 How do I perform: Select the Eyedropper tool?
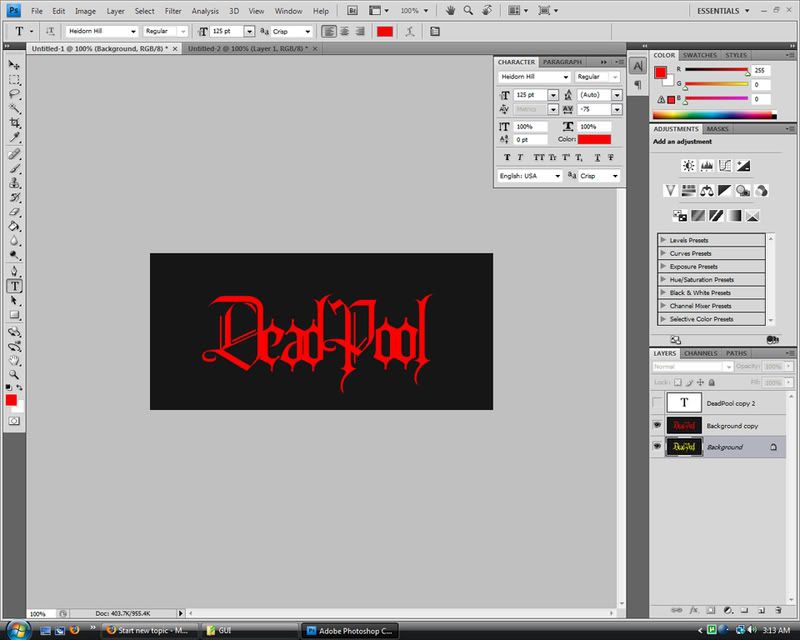[x=14, y=137]
